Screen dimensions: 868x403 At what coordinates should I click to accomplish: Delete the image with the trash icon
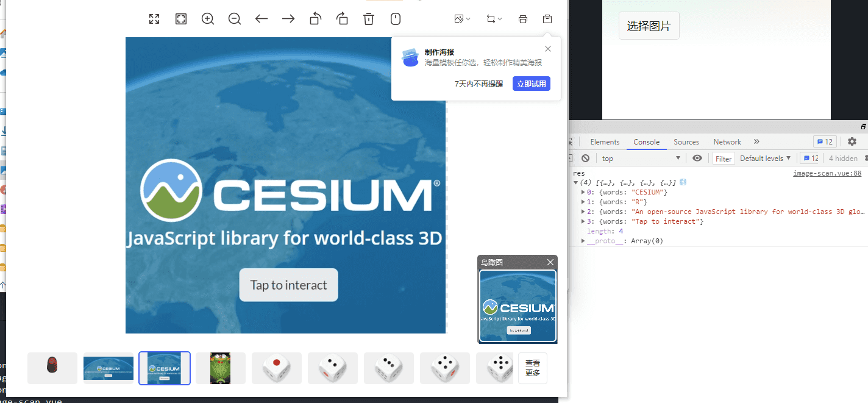pos(369,19)
